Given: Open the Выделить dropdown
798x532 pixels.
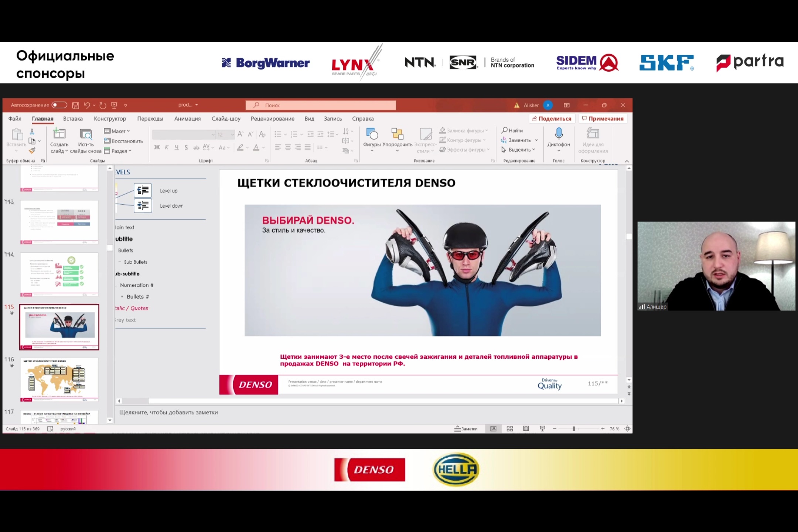Looking at the screenshot, I should [x=518, y=150].
